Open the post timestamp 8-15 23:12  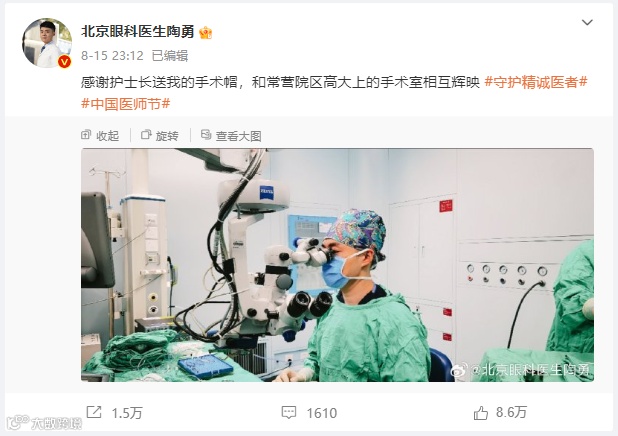point(112,56)
